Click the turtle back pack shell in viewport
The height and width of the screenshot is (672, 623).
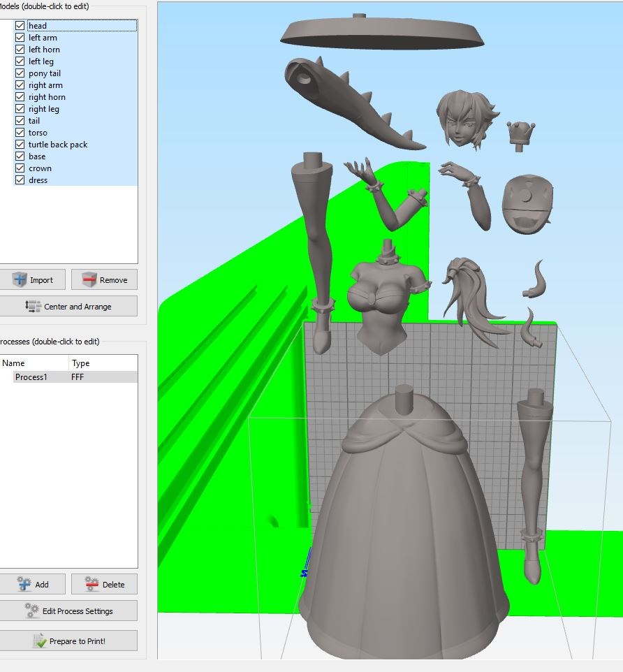click(527, 203)
